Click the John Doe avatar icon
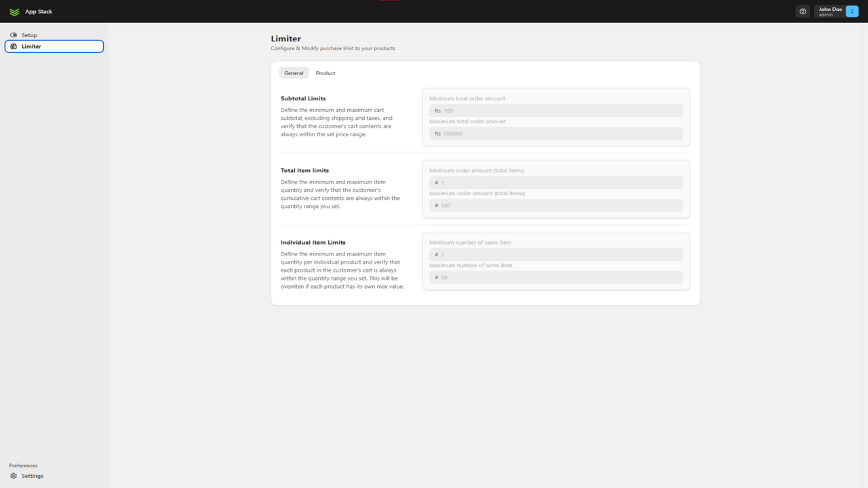 [852, 12]
